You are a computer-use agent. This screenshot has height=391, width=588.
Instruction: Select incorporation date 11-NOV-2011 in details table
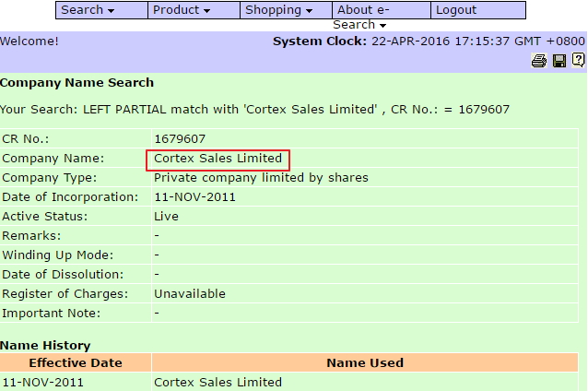(194, 197)
